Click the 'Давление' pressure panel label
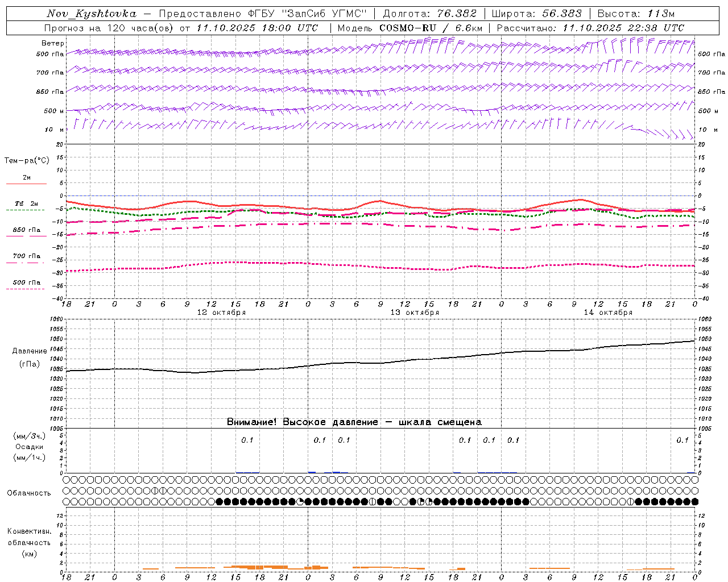Image resolution: width=728 pixels, height=582 pixels. click(x=30, y=351)
